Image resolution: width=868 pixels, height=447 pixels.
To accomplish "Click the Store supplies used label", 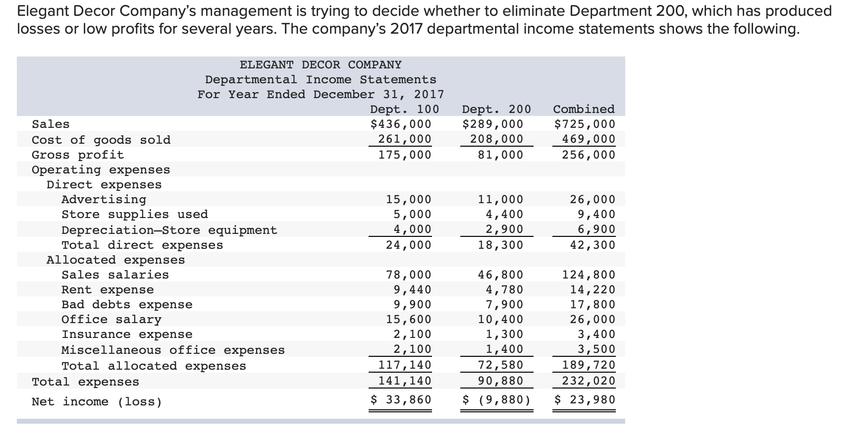I will pos(135,214).
